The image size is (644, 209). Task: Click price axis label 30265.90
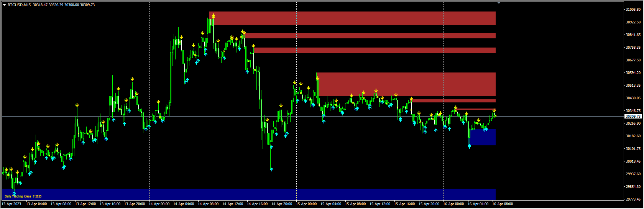point(633,123)
